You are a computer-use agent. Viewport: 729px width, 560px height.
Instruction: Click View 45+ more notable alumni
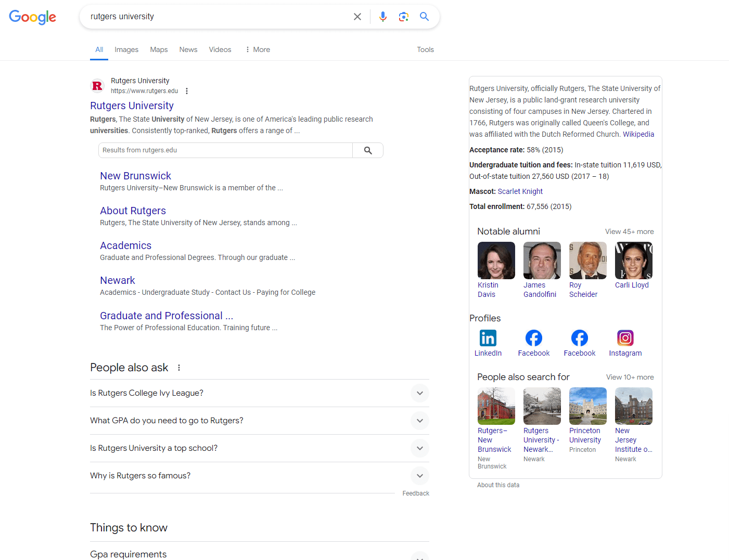(x=629, y=231)
